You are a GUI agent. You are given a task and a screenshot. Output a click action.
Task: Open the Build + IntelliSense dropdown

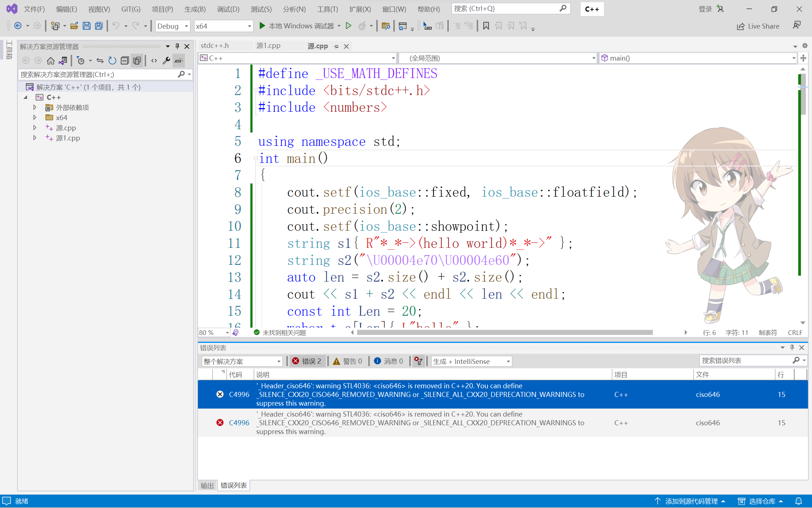coord(471,361)
